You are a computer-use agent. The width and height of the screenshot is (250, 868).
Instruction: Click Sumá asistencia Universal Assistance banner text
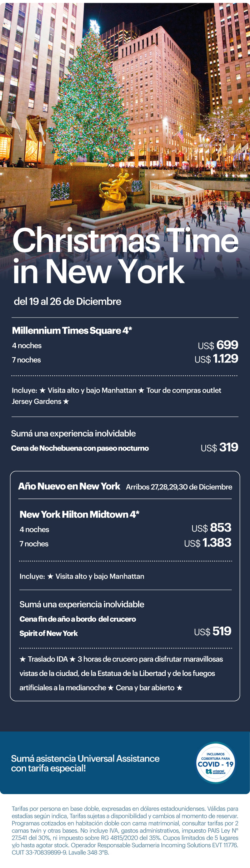[x=85, y=763]
